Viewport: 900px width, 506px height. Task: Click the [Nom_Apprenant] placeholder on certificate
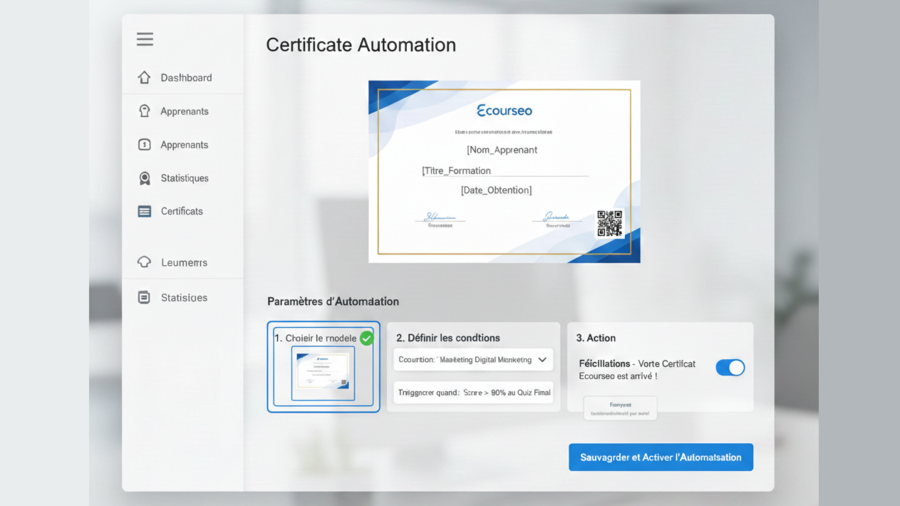502,150
